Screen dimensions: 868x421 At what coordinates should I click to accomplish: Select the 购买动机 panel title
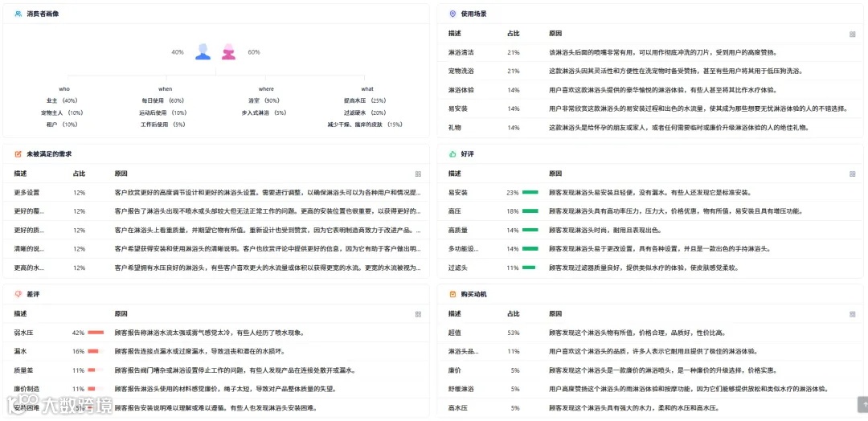click(473, 294)
